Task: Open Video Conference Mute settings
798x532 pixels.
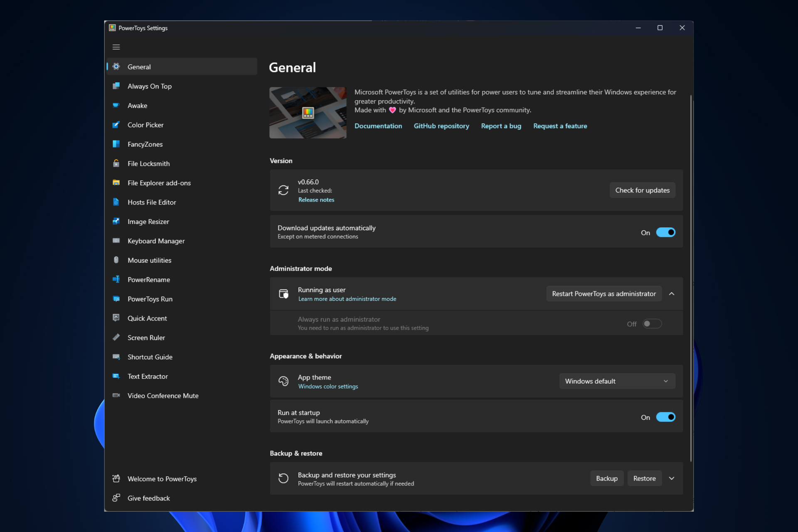Action: 163,395
